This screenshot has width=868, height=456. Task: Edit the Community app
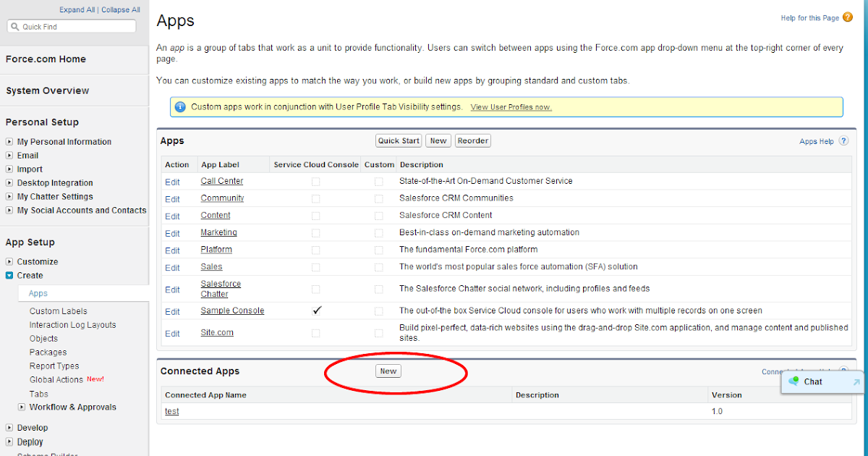[x=172, y=199]
